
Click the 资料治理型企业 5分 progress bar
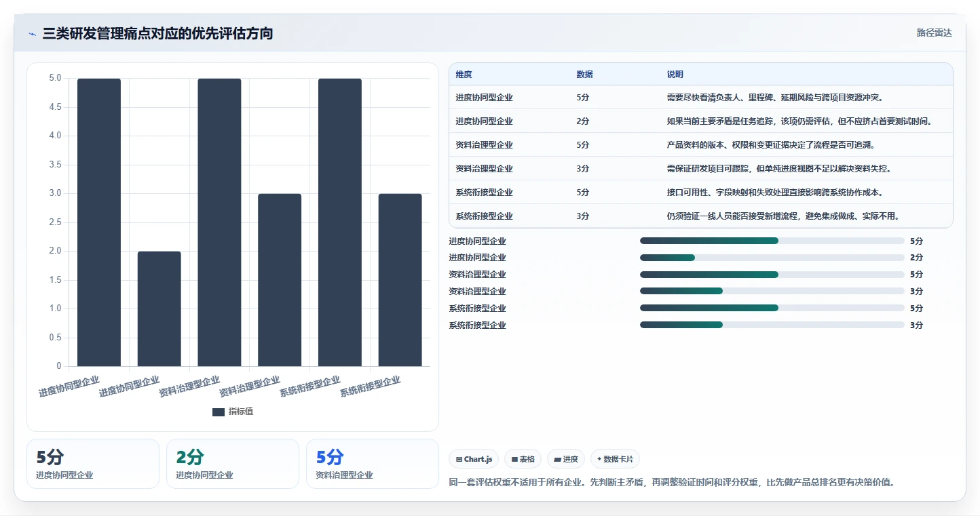(x=772, y=275)
